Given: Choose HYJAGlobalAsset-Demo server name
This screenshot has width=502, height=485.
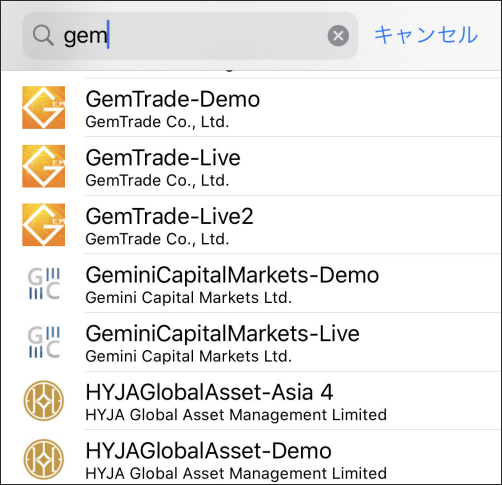Looking at the screenshot, I should [x=209, y=451].
